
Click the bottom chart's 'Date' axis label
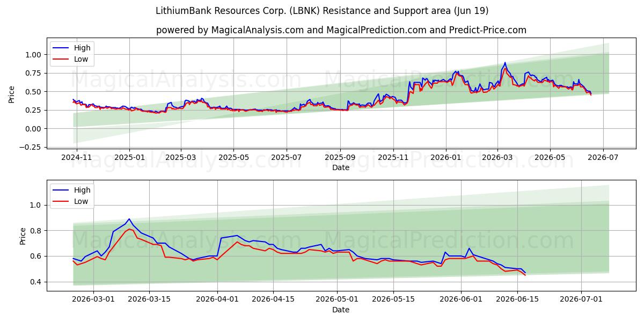[341, 310]
